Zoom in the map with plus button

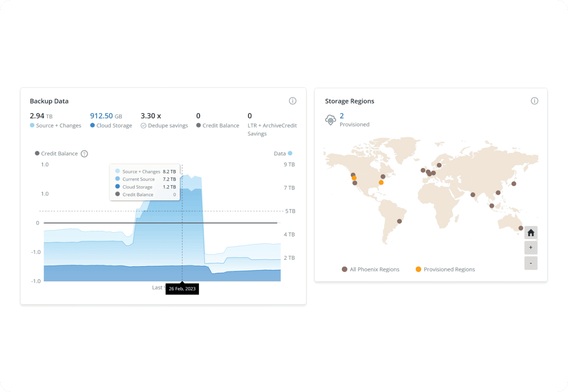(x=531, y=248)
